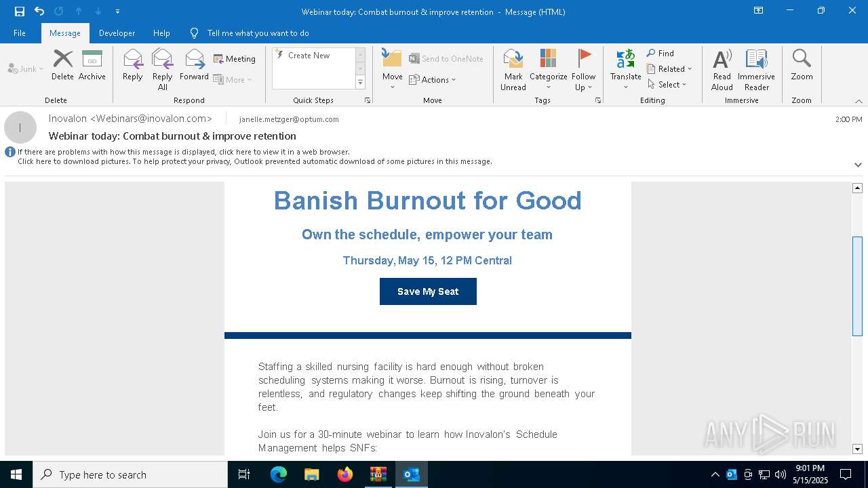The width and height of the screenshot is (868, 488).
Task: Open the Related dropdown
Action: click(x=669, y=69)
